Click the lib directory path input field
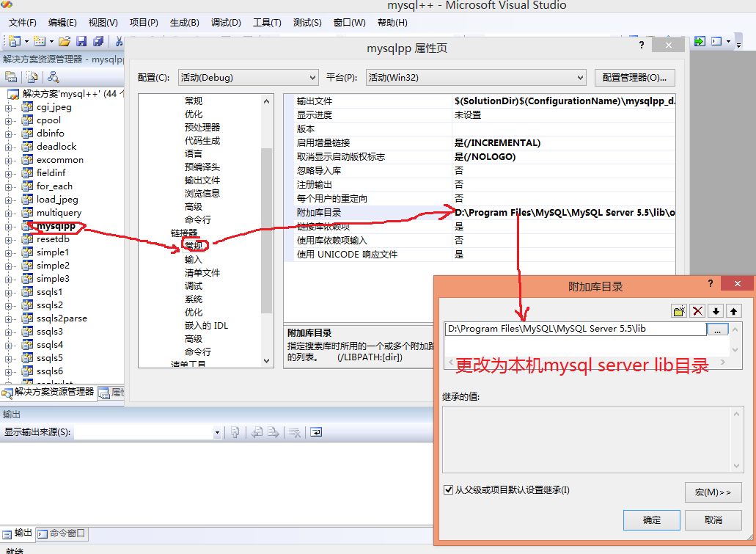 pyautogui.click(x=576, y=329)
